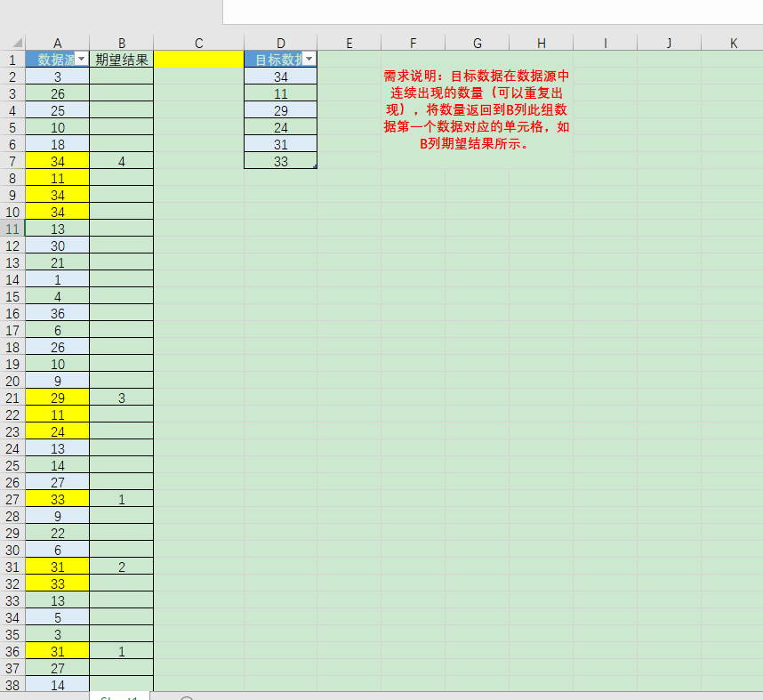The width and height of the screenshot is (763, 700).
Task: Select cell A7 containing 34
Action: click(57, 161)
